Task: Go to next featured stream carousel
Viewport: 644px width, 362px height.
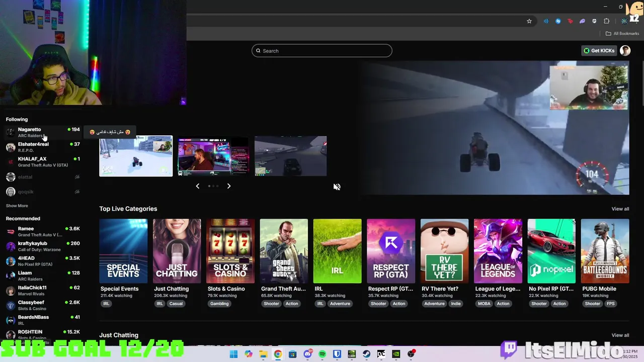Action: (x=229, y=186)
